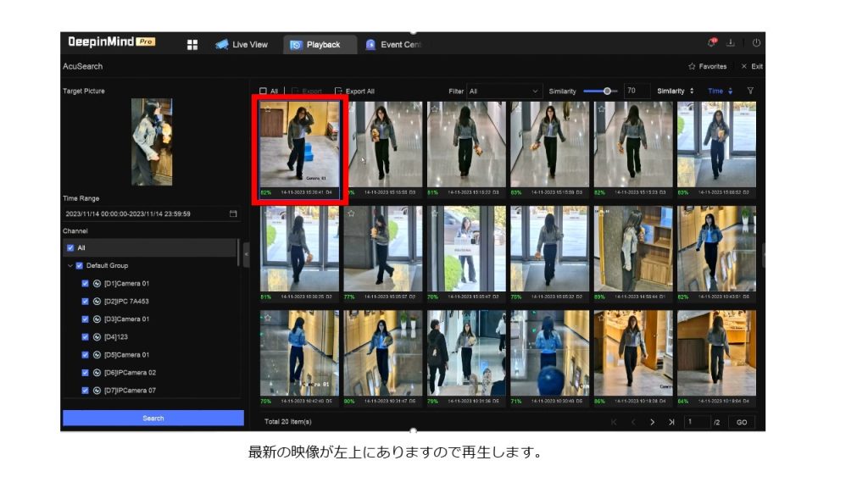
Task: Uncheck the [D2]IPC 7A453 channel
Action: tap(85, 301)
